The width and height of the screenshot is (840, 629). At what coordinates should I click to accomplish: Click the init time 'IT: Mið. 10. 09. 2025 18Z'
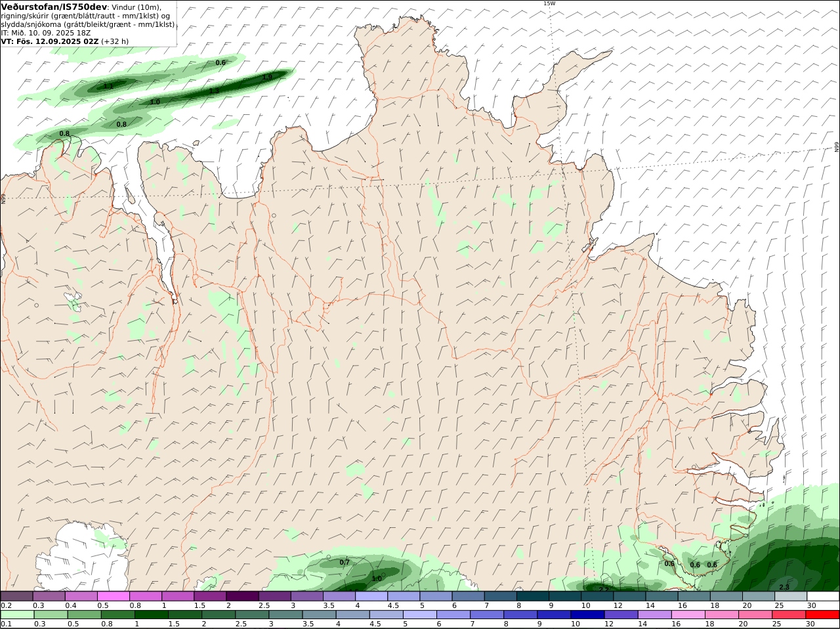tap(46, 33)
